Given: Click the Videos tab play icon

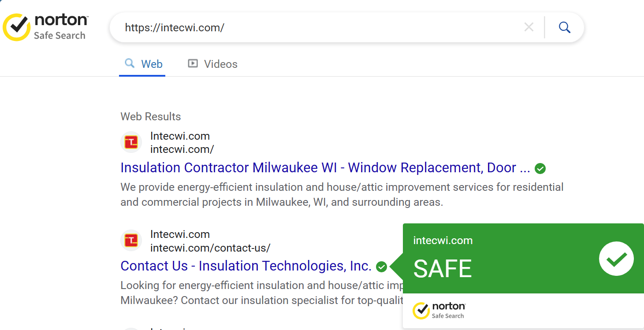Looking at the screenshot, I should click(x=193, y=63).
